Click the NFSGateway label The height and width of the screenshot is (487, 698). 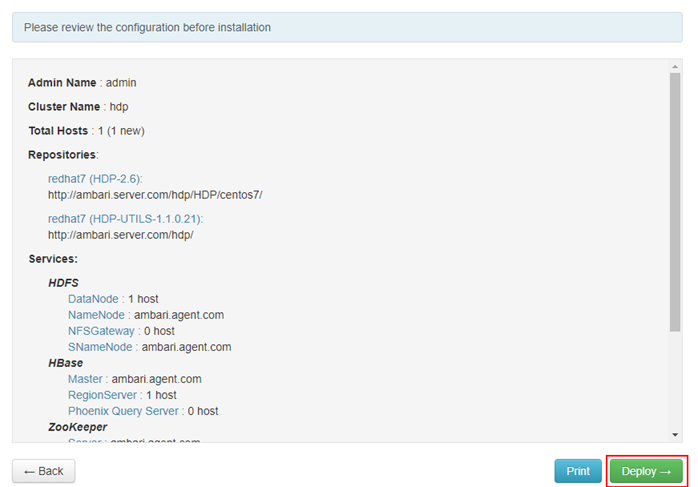pyautogui.click(x=101, y=331)
